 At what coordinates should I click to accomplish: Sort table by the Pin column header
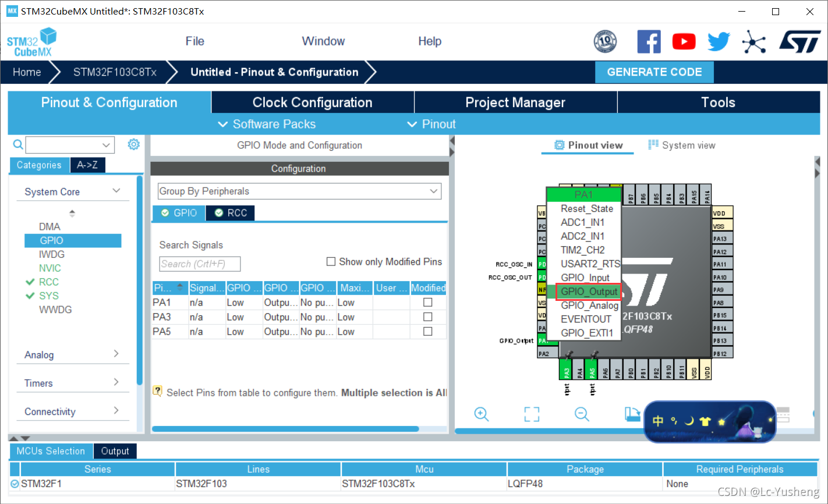169,288
